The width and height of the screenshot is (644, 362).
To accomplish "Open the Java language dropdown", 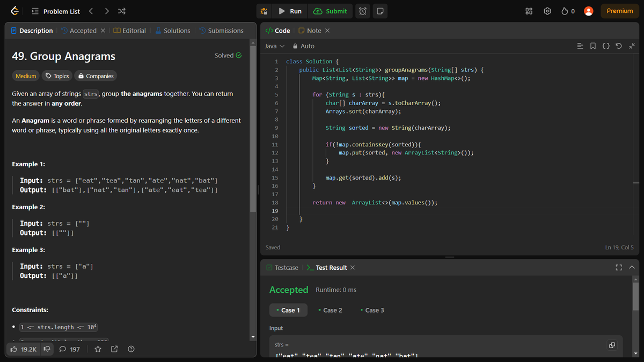I will pyautogui.click(x=275, y=46).
